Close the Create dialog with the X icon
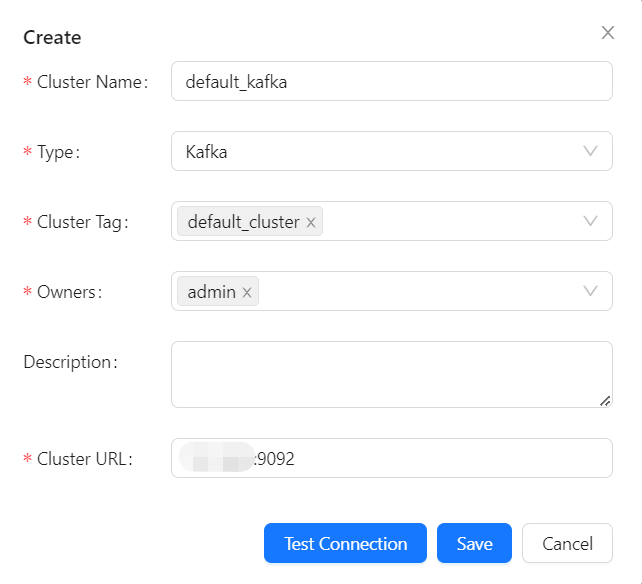 coord(607,33)
